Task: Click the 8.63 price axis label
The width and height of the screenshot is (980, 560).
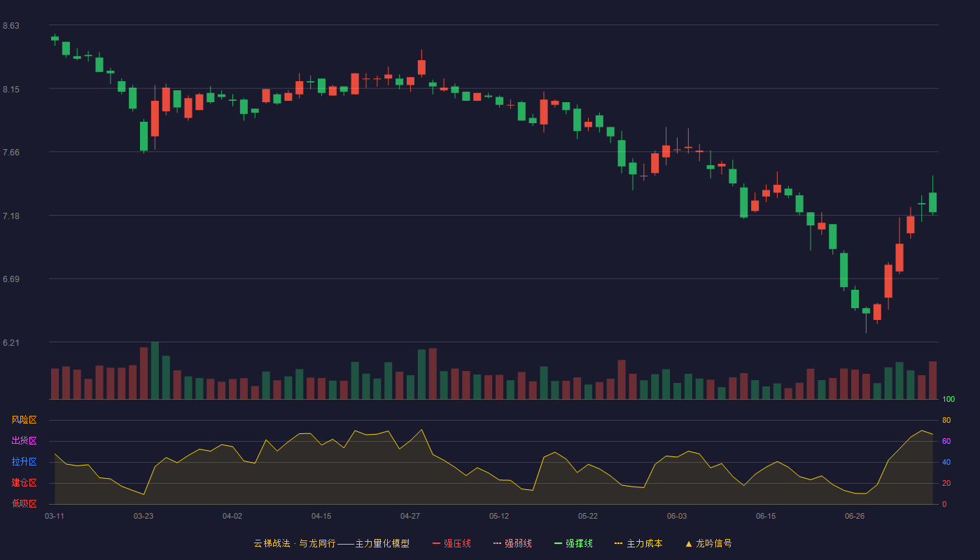Action: coord(10,26)
